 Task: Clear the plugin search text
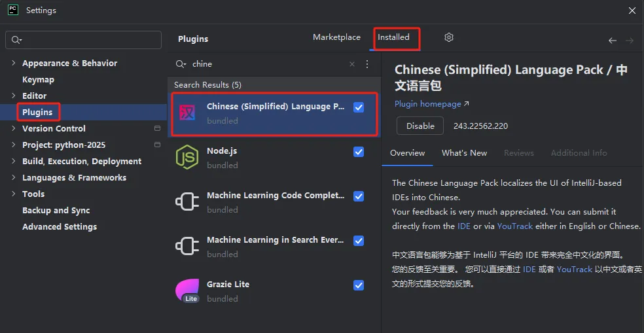(x=352, y=64)
